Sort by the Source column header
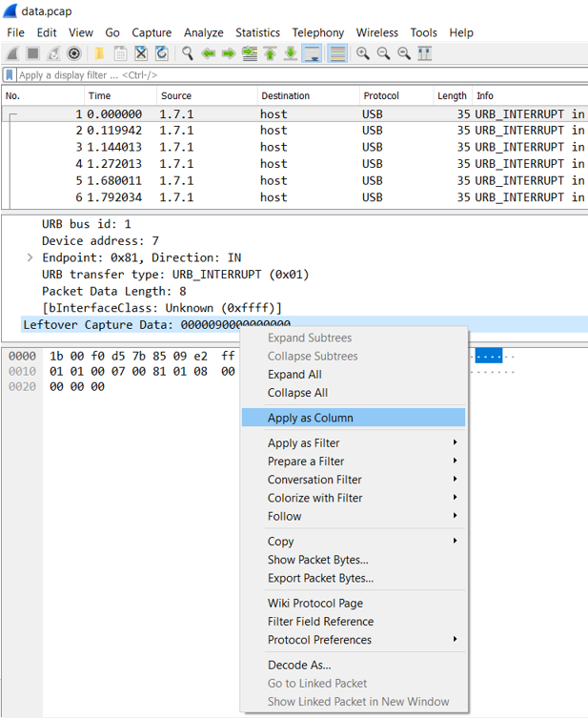The width and height of the screenshot is (588, 718). pos(207,95)
